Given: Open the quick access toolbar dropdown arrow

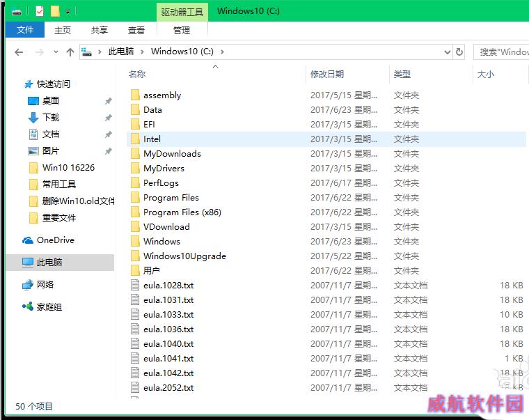Looking at the screenshot, I should click(x=68, y=12).
